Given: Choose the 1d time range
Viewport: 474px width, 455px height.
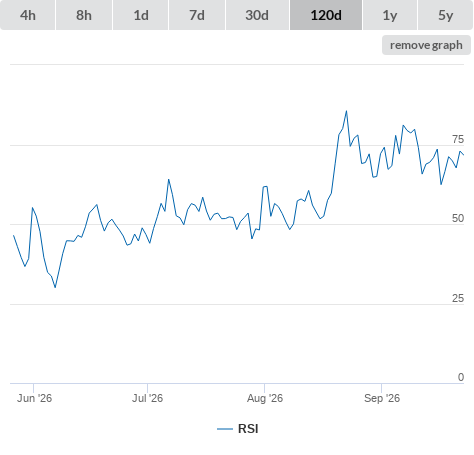Looking at the screenshot, I should [141, 15].
